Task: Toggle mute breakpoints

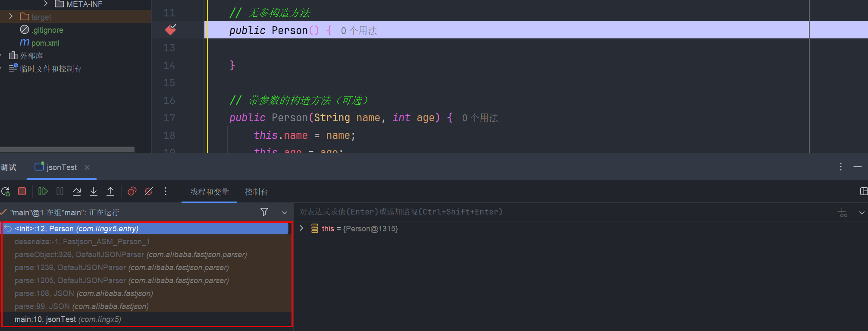Action: pos(149,191)
